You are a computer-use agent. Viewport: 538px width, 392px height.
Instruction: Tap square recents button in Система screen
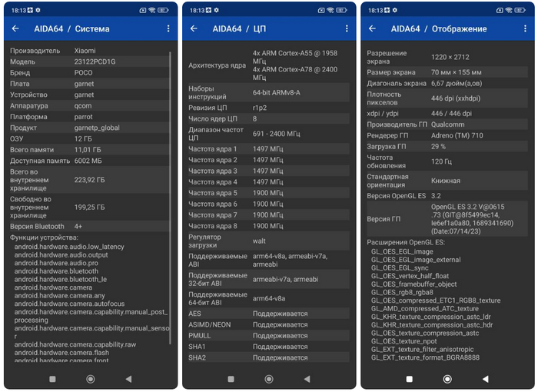click(x=52, y=379)
